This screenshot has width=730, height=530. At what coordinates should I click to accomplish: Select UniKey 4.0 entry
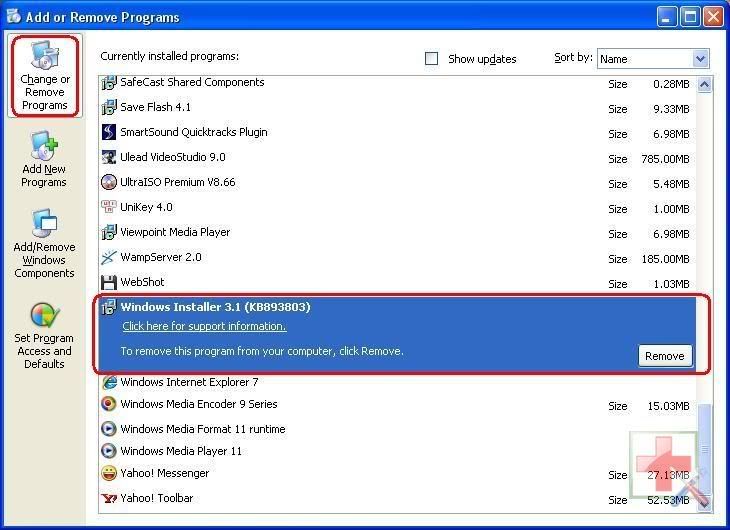point(398,208)
